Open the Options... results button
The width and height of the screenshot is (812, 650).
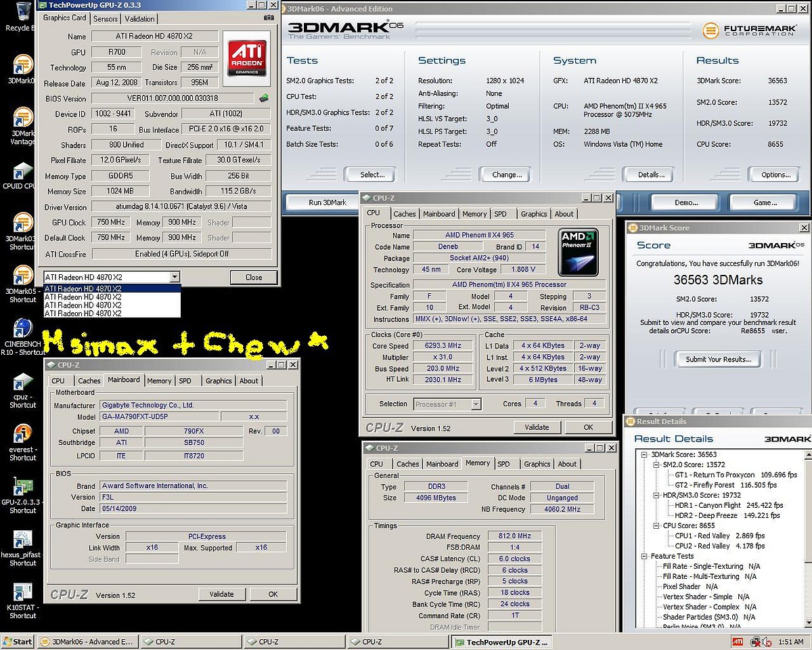pyautogui.click(x=775, y=175)
